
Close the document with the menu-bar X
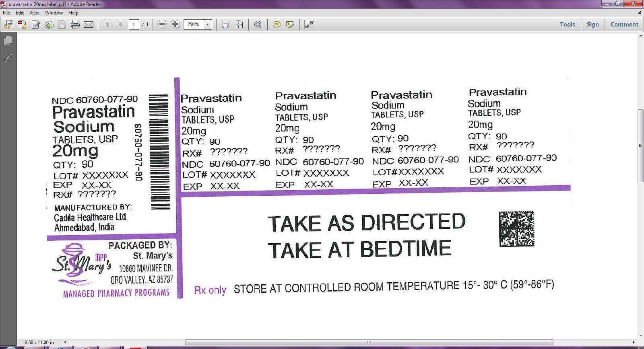pyautogui.click(x=640, y=13)
